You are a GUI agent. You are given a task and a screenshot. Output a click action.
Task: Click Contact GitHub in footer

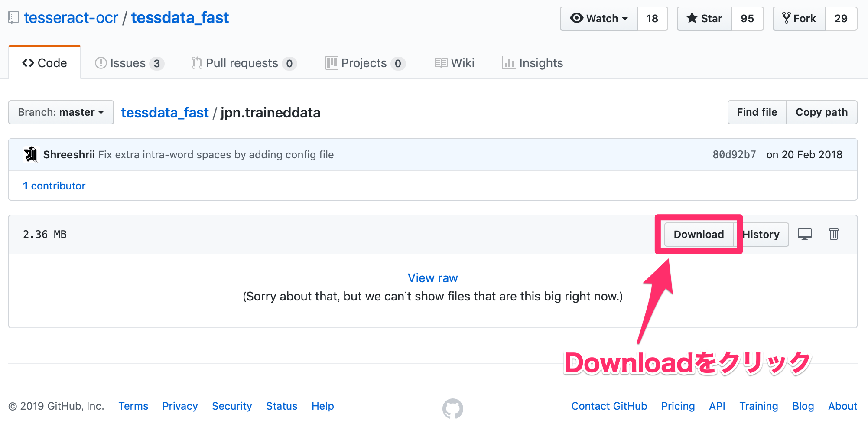[609, 406]
